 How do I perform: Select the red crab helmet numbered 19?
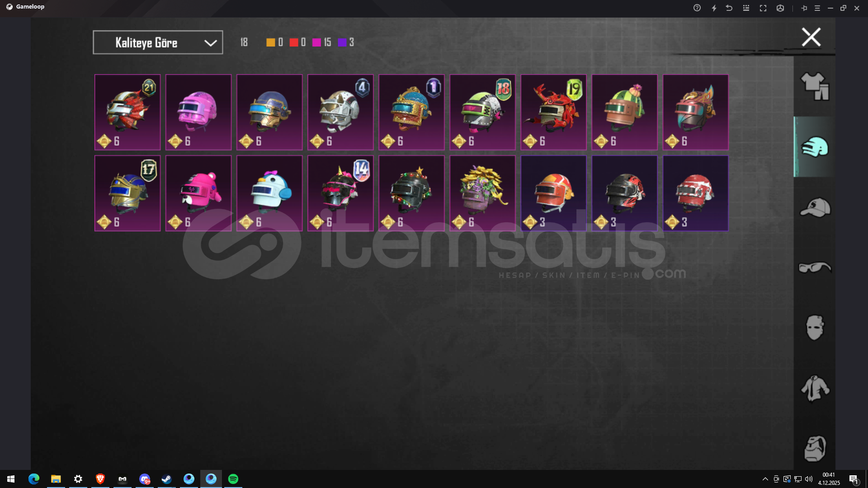point(553,112)
